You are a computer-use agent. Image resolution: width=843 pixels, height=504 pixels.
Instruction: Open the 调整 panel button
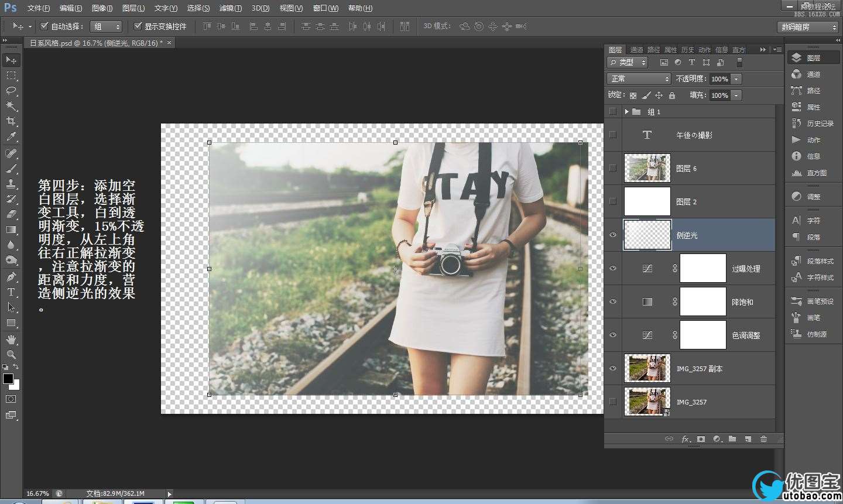(x=813, y=197)
